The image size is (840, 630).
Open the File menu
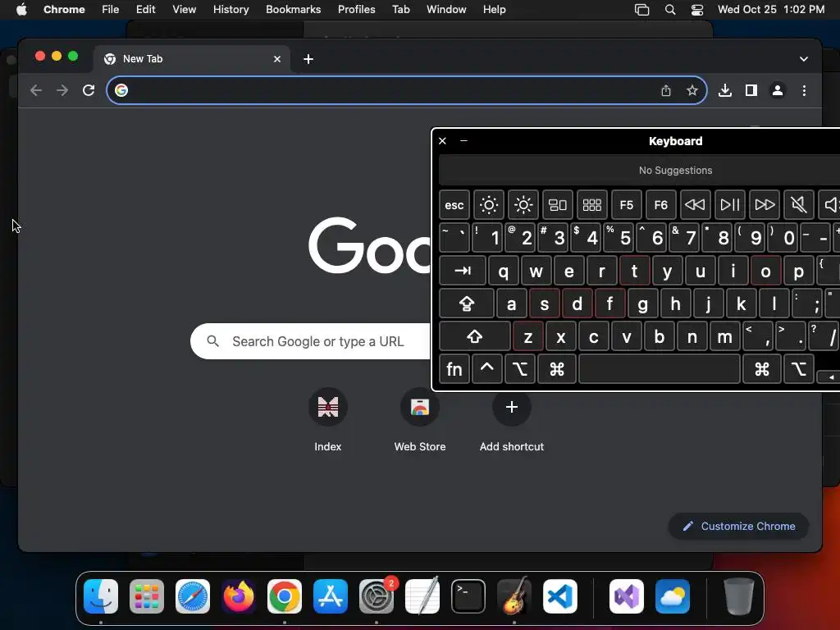point(111,9)
